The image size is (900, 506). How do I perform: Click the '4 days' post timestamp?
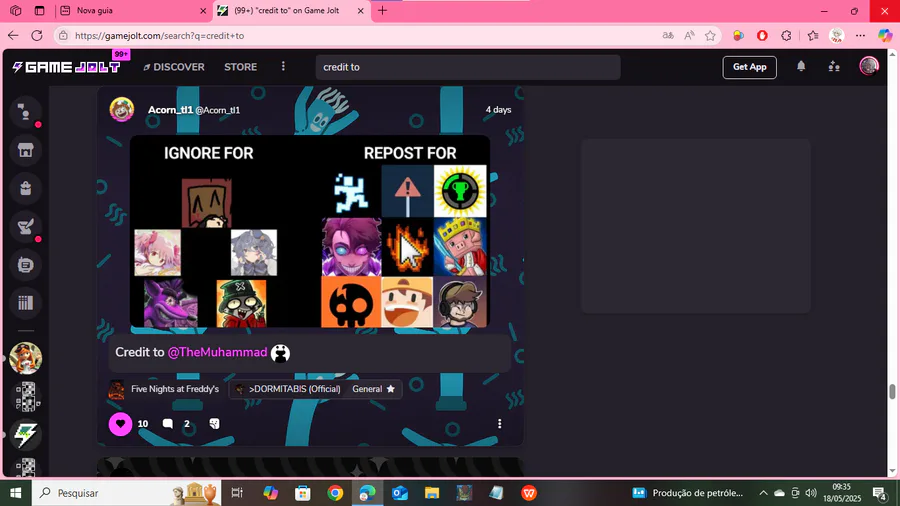tap(498, 110)
